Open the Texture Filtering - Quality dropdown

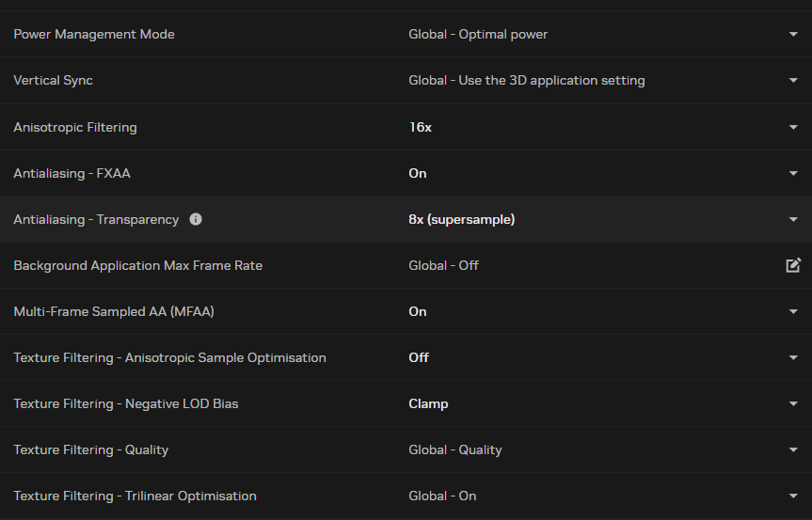click(x=793, y=449)
